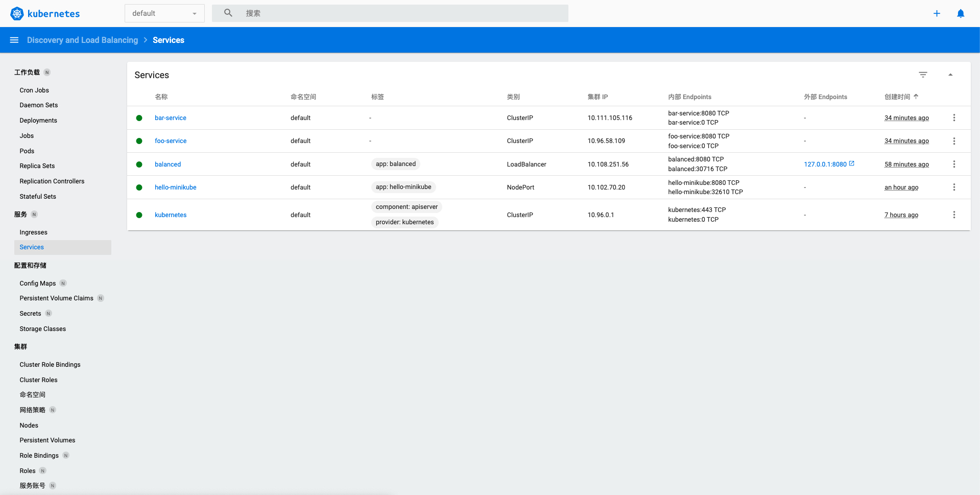Click the 集群 section heading
Image resolution: width=980 pixels, height=495 pixels.
click(20, 347)
